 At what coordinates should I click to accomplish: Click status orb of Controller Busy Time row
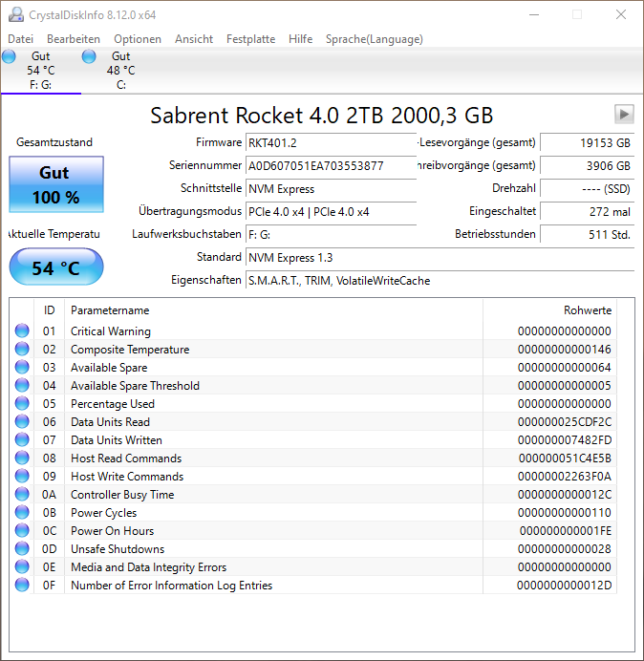(22, 494)
